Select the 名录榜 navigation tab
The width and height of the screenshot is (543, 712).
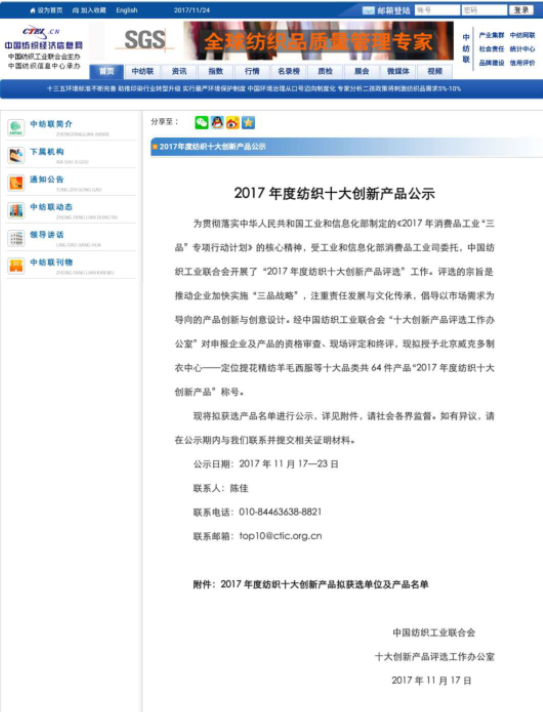289,71
